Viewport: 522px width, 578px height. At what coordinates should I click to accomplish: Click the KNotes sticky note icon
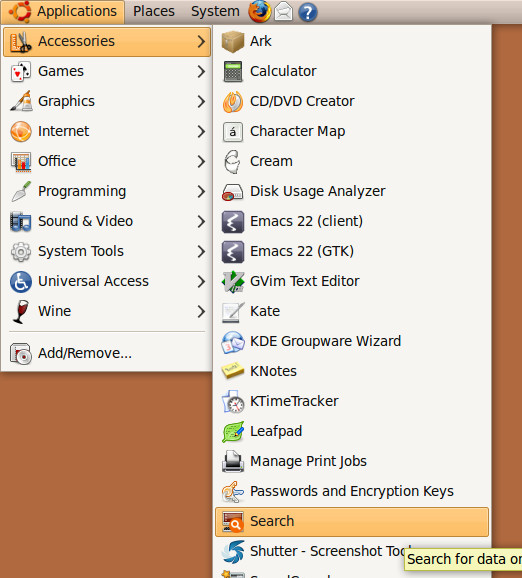pos(233,371)
